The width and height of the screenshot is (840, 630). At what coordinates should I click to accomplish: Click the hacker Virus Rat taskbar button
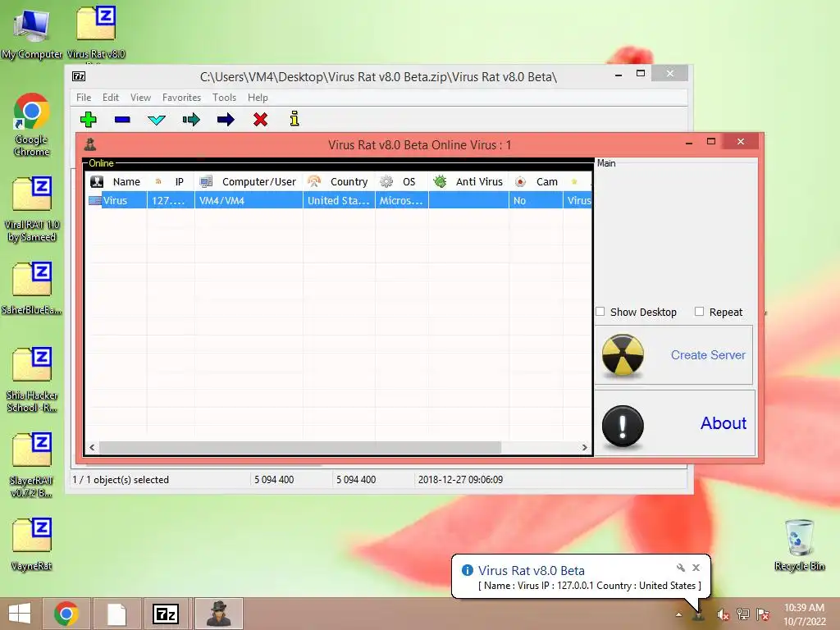pos(218,614)
